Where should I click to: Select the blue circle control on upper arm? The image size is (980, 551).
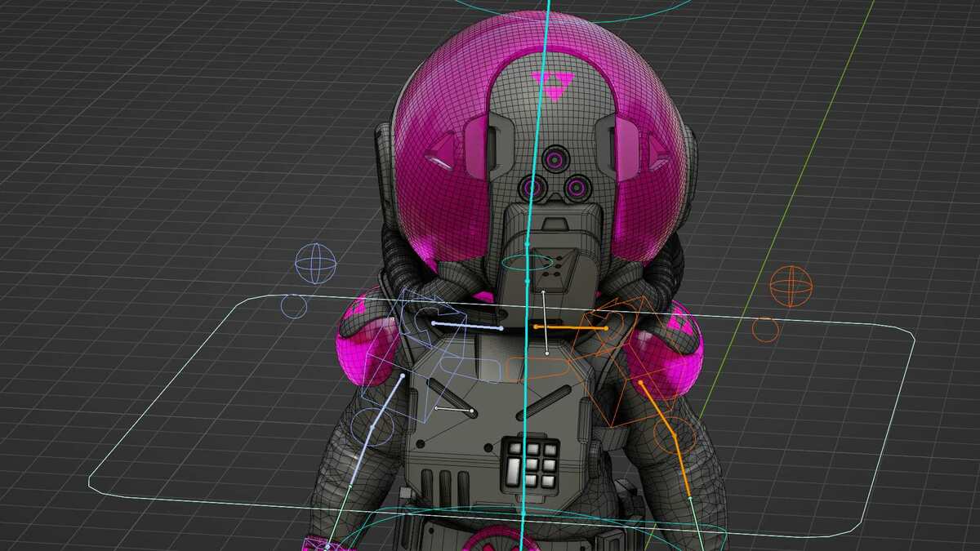372,428
